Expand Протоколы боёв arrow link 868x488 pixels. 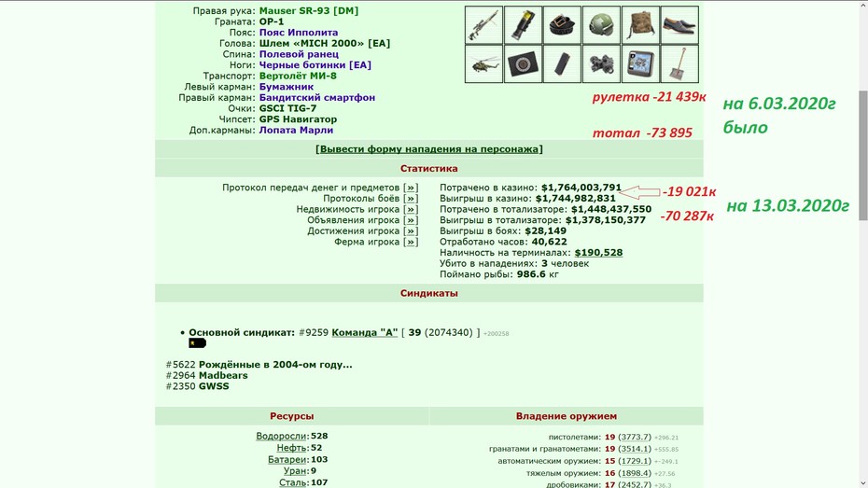click(x=411, y=198)
